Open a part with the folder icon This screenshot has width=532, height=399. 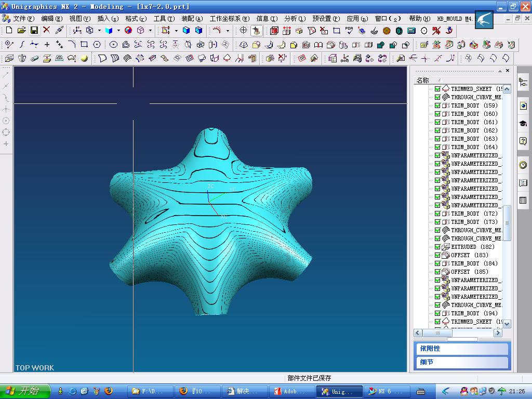(x=22, y=30)
